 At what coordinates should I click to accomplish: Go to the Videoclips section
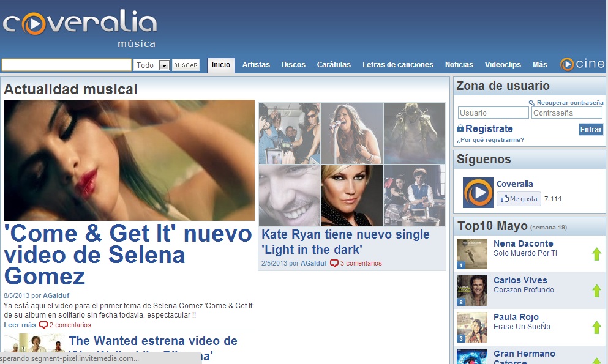(x=503, y=65)
